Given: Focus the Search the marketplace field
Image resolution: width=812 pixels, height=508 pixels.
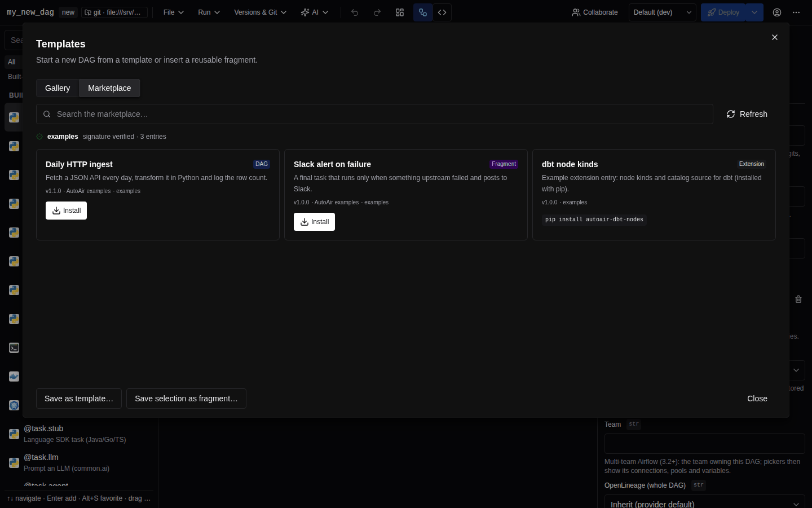Looking at the screenshot, I should point(374,114).
